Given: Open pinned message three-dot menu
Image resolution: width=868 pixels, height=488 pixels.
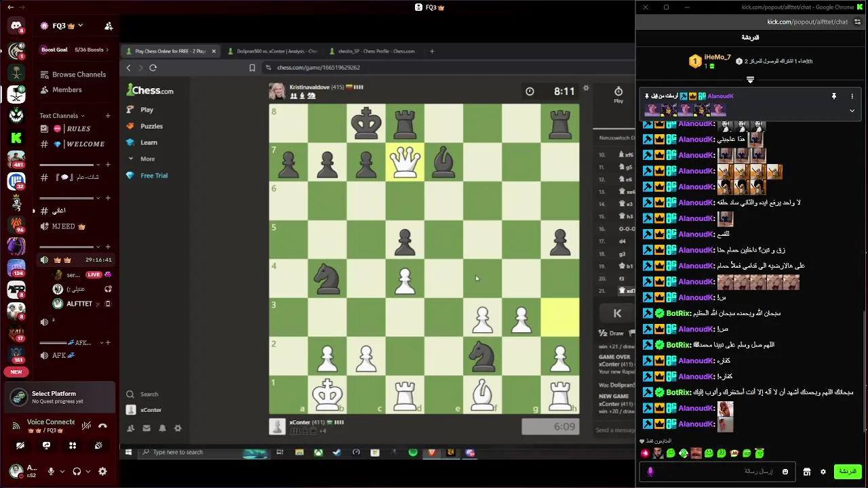Looking at the screenshot, I should (852, 96).
